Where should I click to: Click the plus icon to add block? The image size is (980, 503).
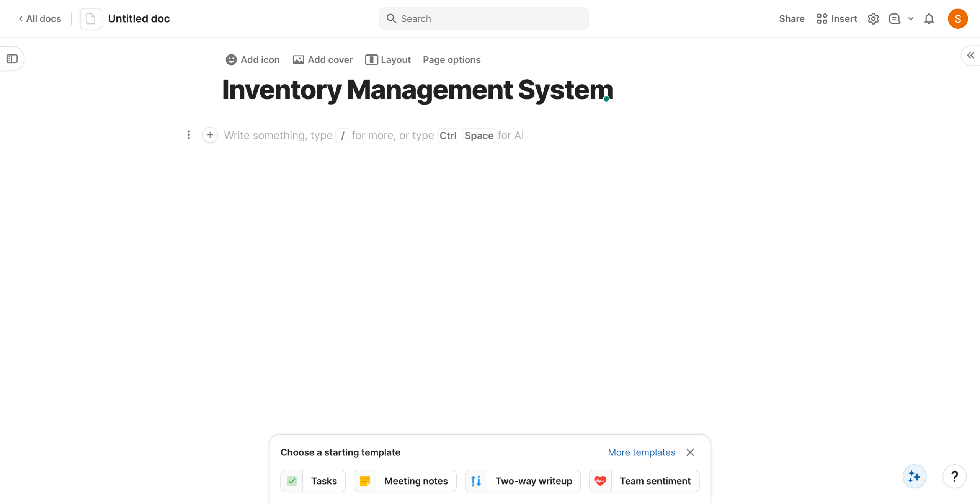(210, 135)
